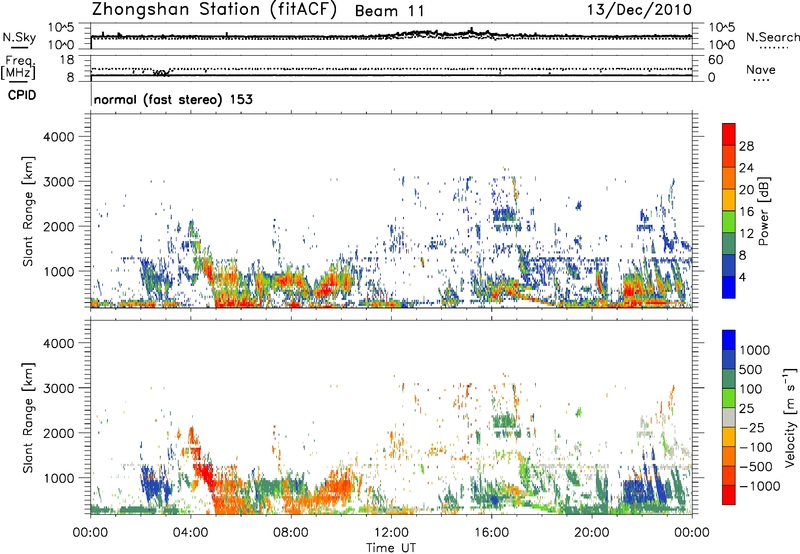The width and height of the screenshot is (800, 554).
Task: Click the 'N.Search' legend label
Action: 772,37
